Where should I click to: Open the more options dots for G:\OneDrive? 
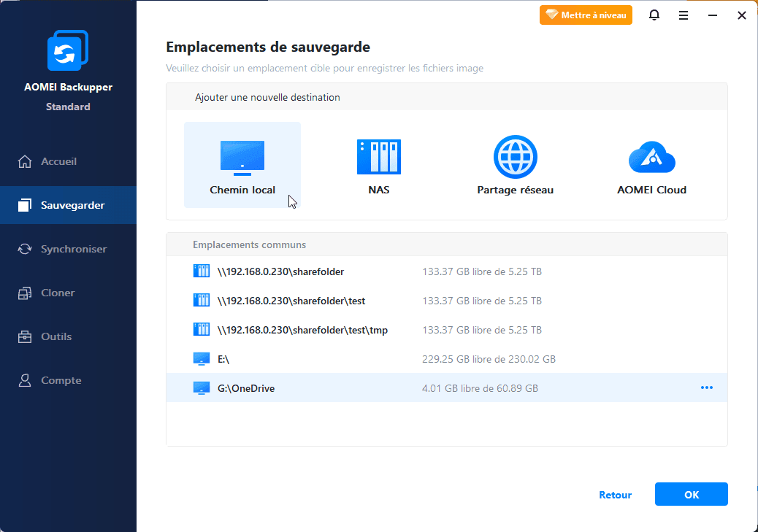[707, 388]
